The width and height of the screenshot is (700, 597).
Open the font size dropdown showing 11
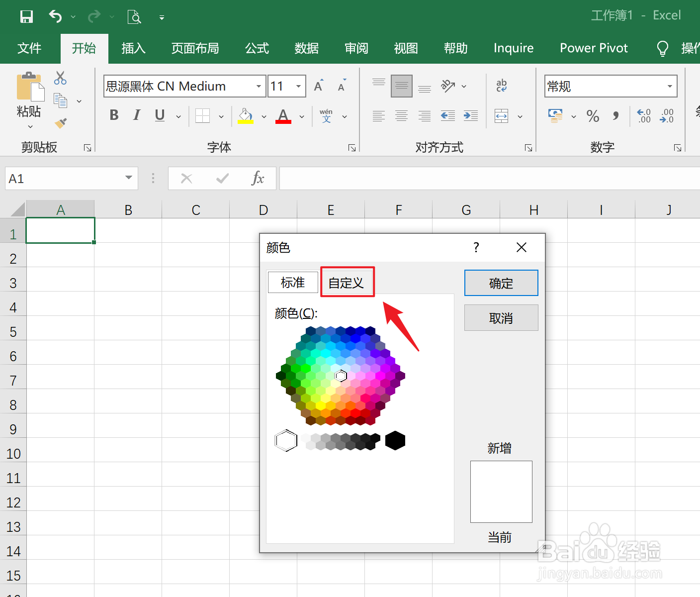(x=297, y=86)
